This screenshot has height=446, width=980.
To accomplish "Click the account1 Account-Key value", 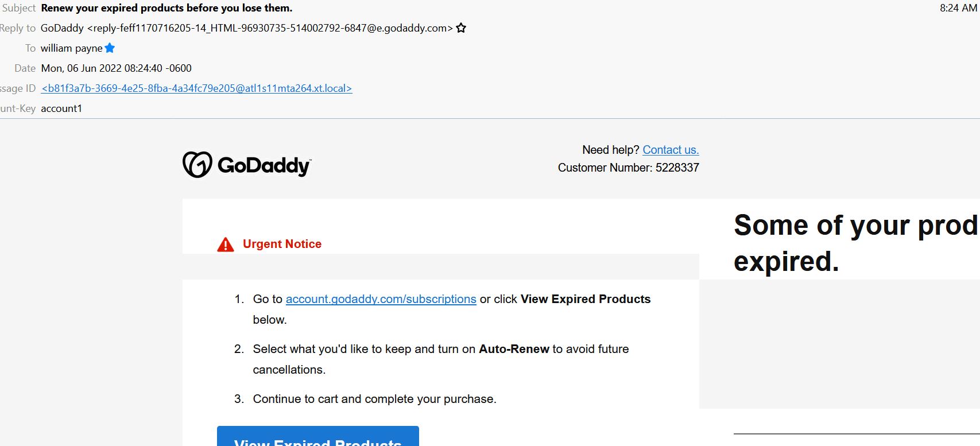I will tap(61, 108).
